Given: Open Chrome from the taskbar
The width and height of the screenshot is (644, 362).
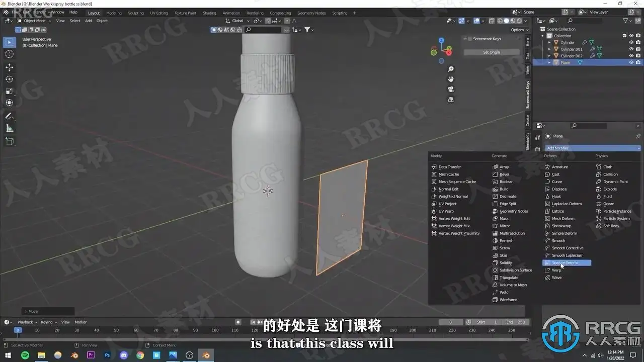Looking at the screenshot, I should click(x=140, y=355).
